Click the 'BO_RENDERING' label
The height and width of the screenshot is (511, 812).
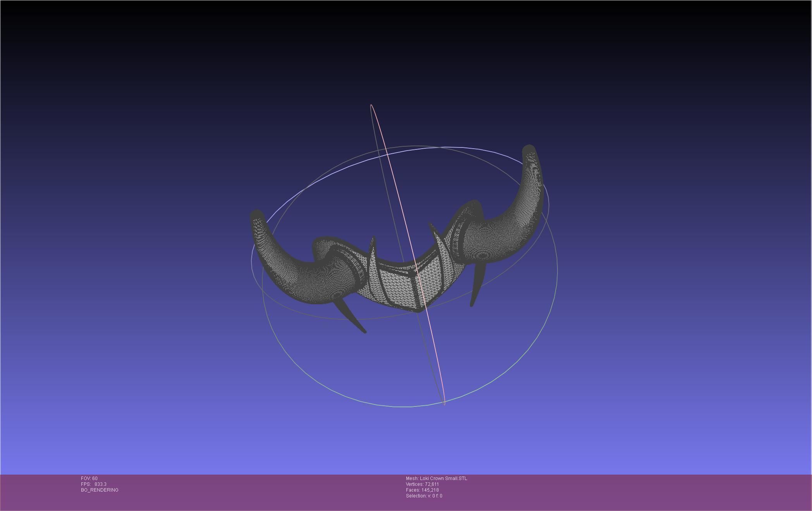(100, 490)
